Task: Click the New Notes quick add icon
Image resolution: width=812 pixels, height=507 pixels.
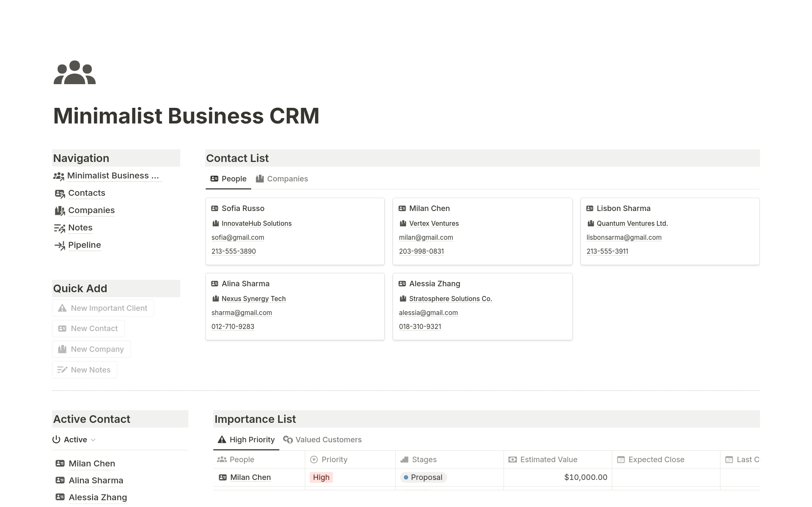Action: click(x=63, y=369)
